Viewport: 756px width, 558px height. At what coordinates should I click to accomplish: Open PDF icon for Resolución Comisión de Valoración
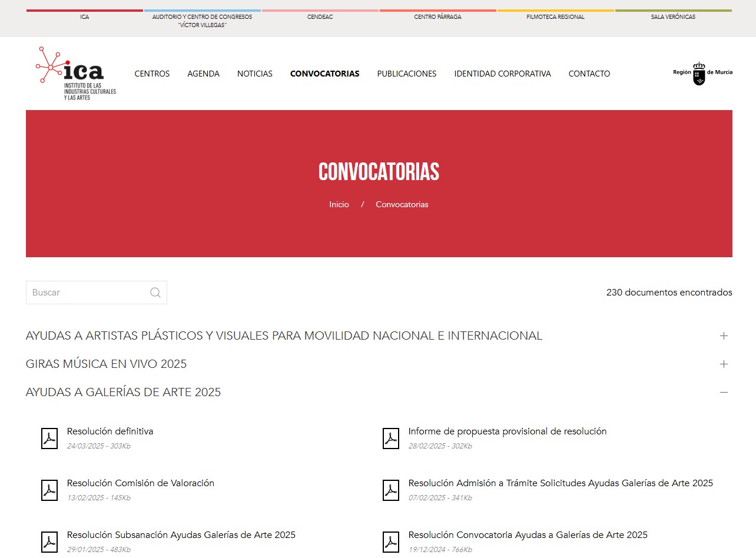point(49,490)
